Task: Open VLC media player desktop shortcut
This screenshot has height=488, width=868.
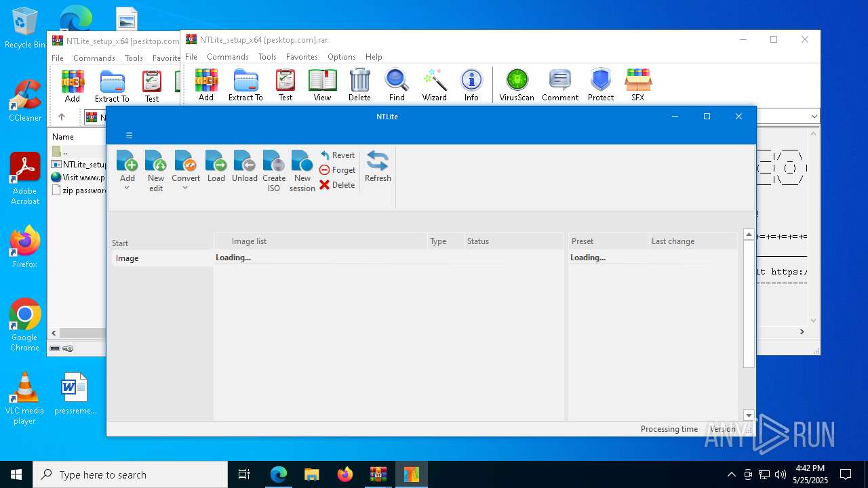Action: 24,399
